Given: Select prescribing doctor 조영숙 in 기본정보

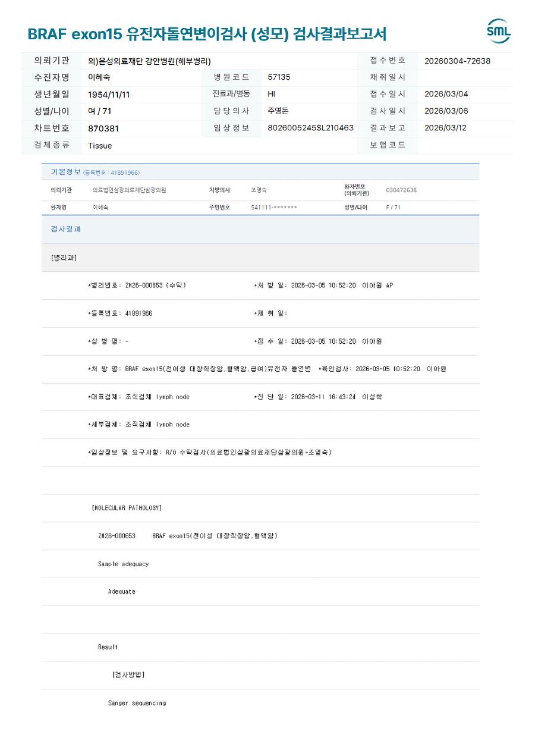Looking at the screenshot, I should [x=259, y=190].
